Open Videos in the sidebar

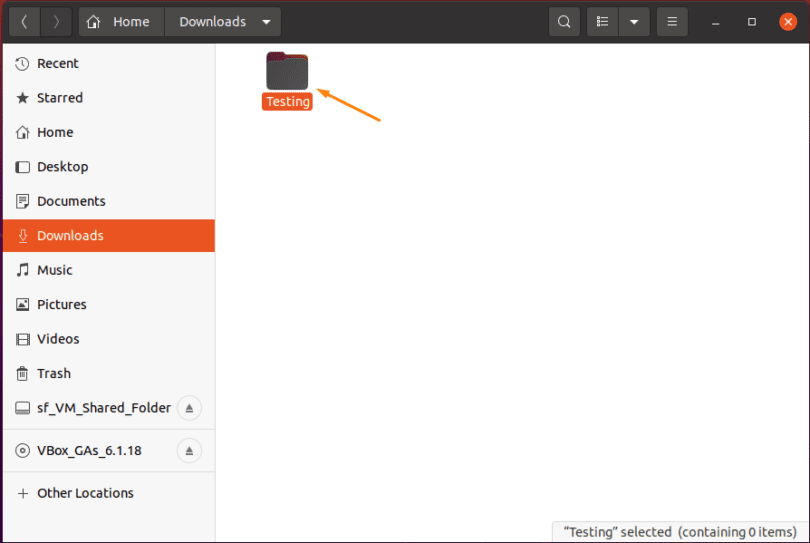[x=109, y=339]
